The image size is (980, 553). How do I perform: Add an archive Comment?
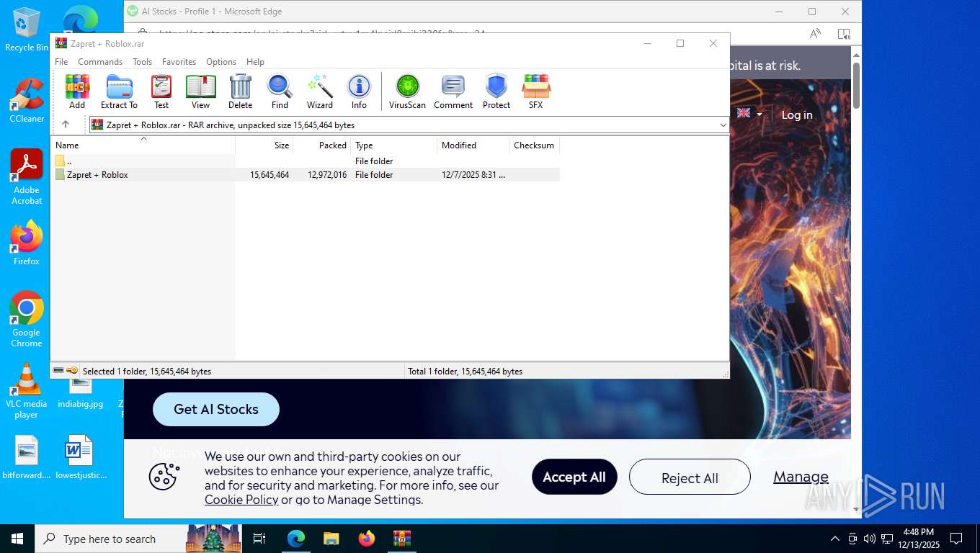click(x=453, y=92)
